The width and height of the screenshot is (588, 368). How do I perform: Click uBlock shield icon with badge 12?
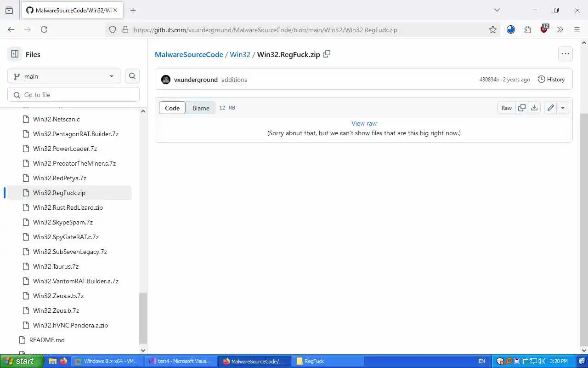[x=544, y=29]
